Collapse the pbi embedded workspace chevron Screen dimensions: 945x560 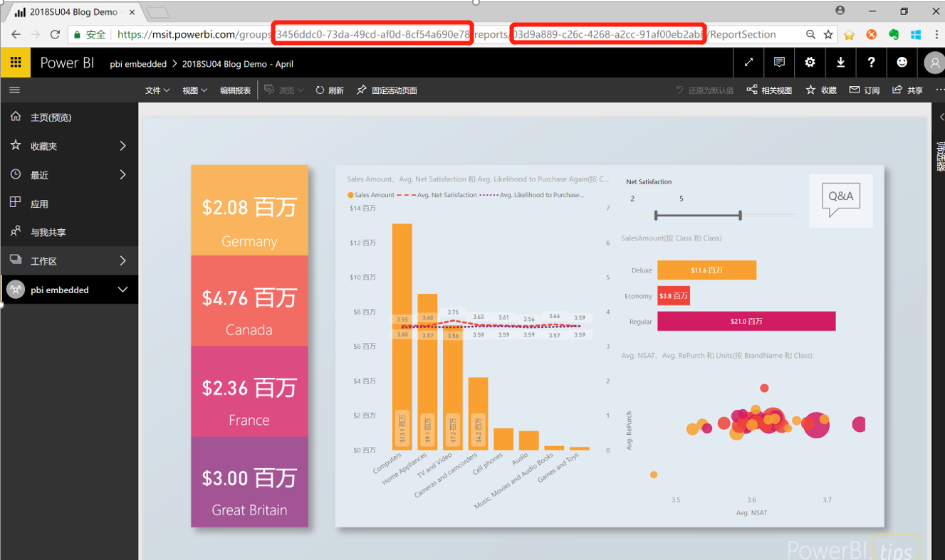pyautogui.click(x=122, y=290)
